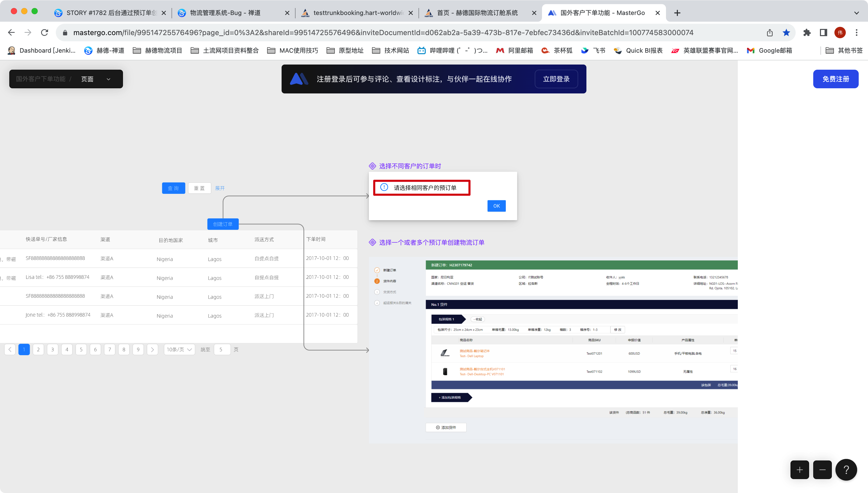Select page 2 in the pagination
The width and height of the screenshot is (868, 493).
pos(38,349)
